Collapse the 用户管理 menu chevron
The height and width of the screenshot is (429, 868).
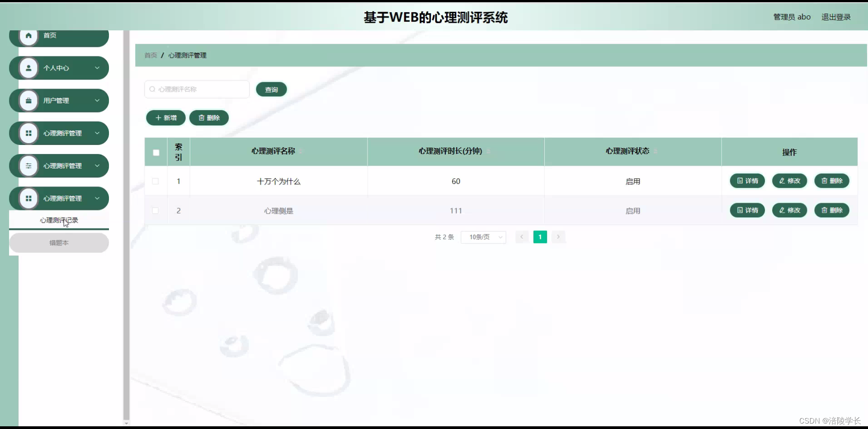(x=97, y=100)
